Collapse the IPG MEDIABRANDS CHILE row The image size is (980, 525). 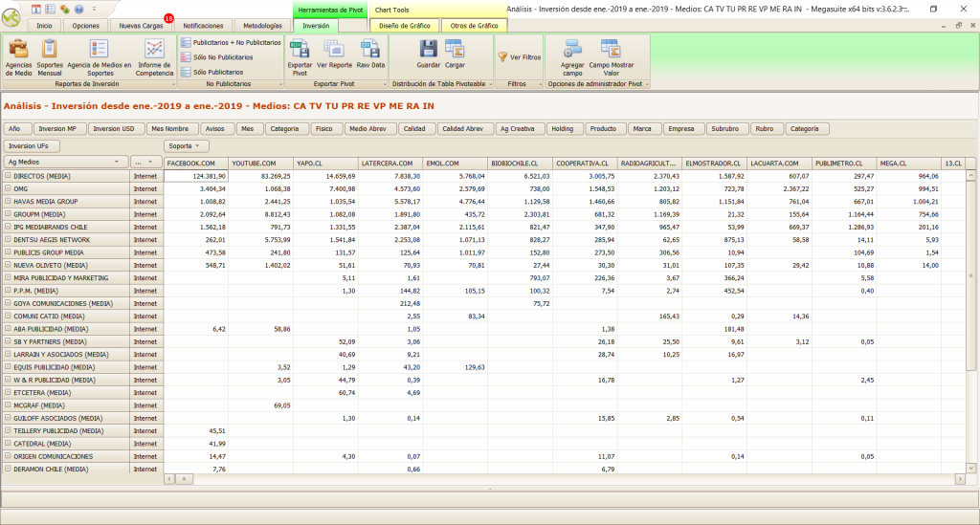click(8, 227)
